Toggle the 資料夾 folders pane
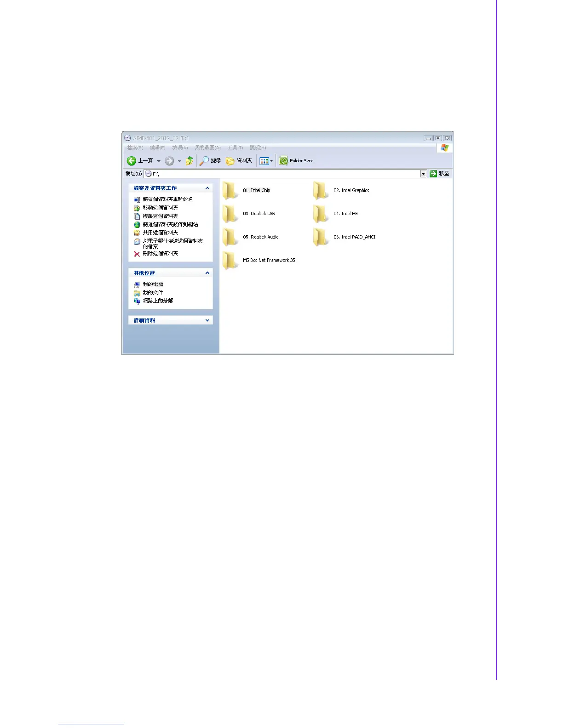Screen dimensions: 563x728 (239, 161)
